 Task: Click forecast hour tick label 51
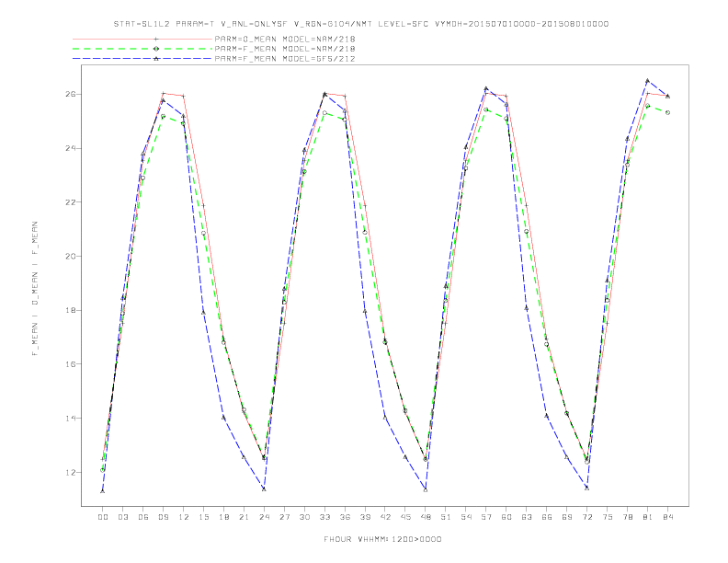[446, 517]
